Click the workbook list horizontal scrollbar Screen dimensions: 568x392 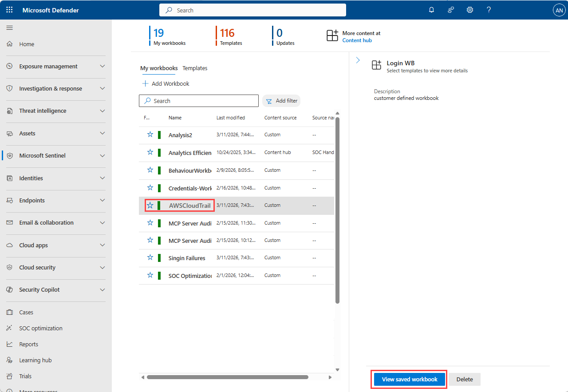pyautogui.click(x=228, y=377)
